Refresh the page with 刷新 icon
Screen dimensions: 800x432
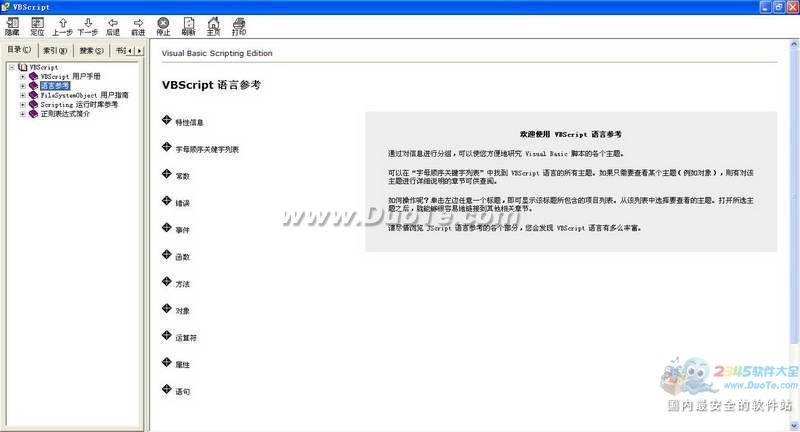(x=189, y=26)
